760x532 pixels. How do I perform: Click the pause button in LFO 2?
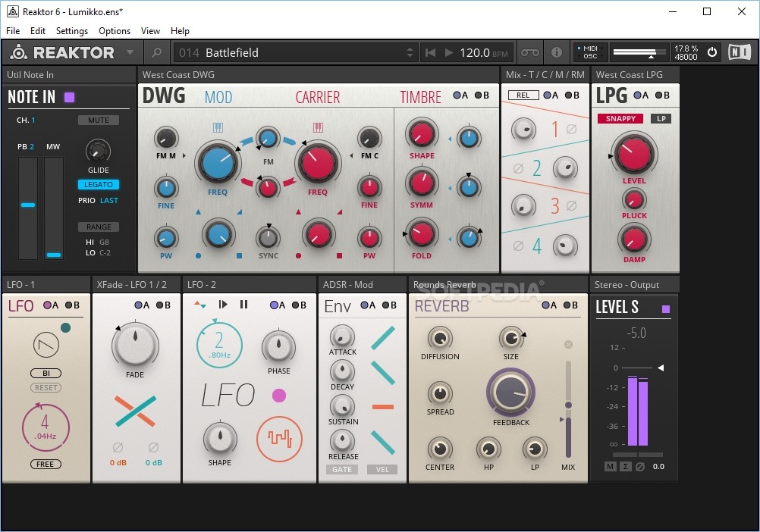(243, 305)
